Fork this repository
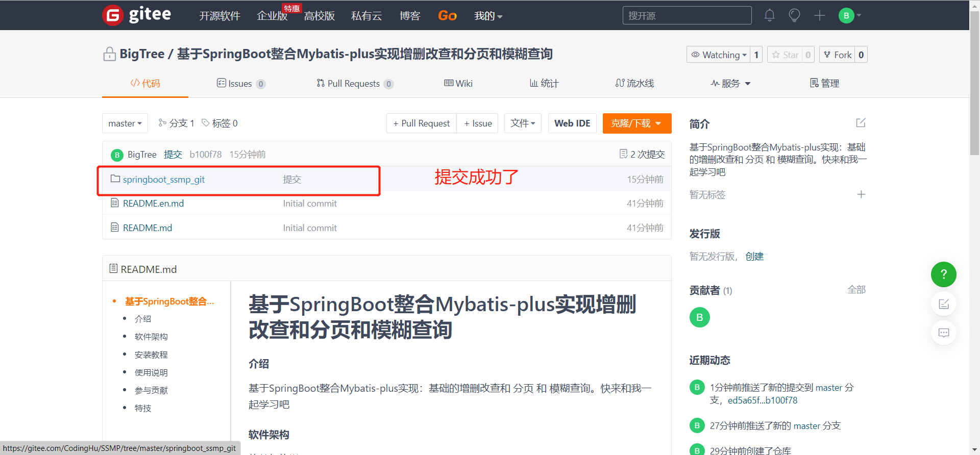Image resolution: width=980 pixels, height=455 pixels. (x=838, y=55)
